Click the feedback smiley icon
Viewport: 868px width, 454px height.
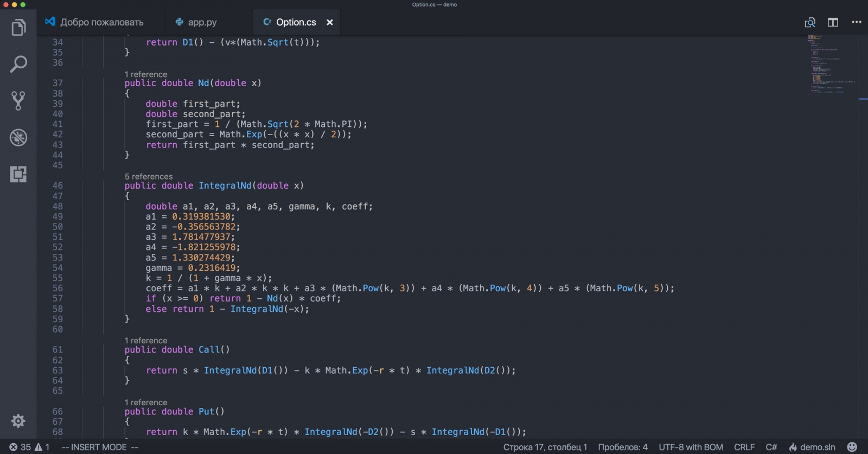point(852,447)
